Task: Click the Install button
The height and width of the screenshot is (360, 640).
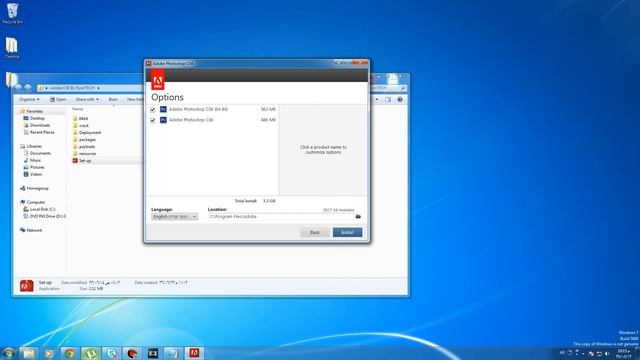Action: (x=347, y=232)
